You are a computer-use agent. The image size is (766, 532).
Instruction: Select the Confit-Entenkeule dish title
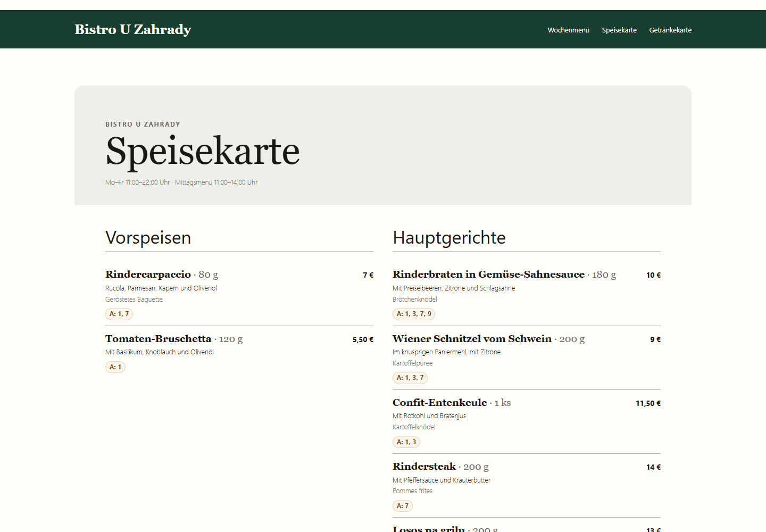click(440, 403)
